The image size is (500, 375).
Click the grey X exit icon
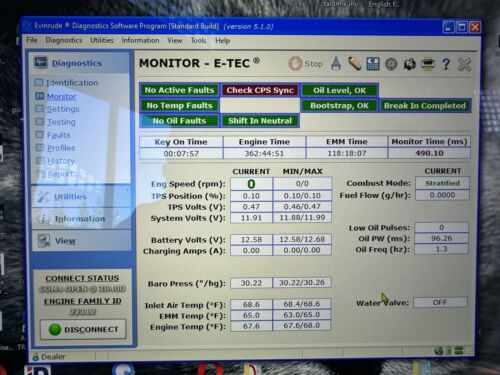[x=464, y=64]
